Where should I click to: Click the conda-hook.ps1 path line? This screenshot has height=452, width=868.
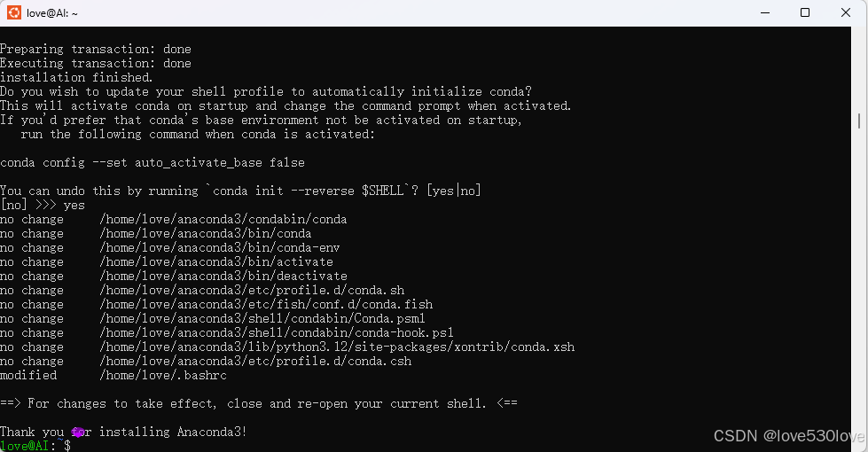click(277, 333)
